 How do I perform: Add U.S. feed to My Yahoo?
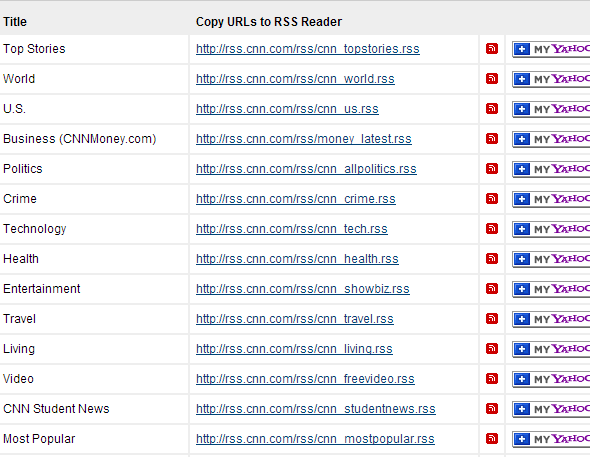click(551, 109)
